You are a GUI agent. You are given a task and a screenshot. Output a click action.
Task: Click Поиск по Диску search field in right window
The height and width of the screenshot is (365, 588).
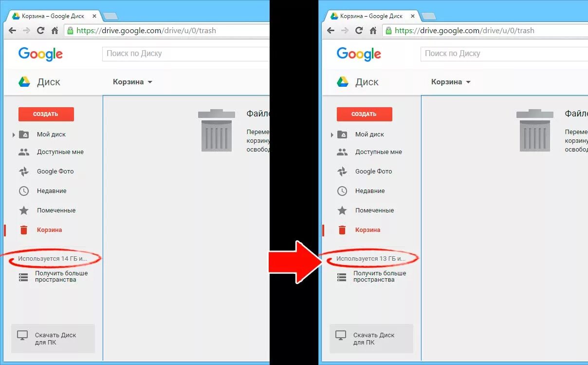[x=504, y=54]
